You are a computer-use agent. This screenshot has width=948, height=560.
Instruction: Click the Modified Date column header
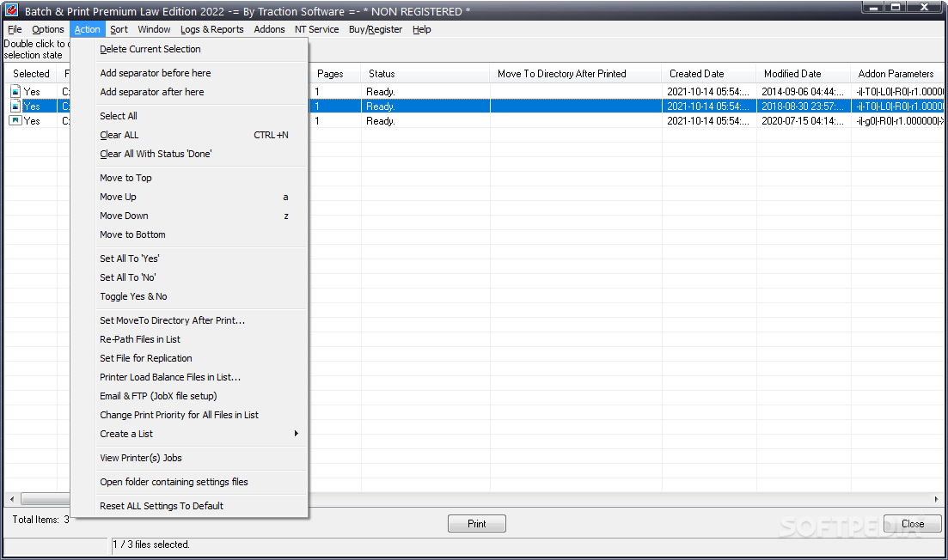pyautogui.click(x=804, y=74)
